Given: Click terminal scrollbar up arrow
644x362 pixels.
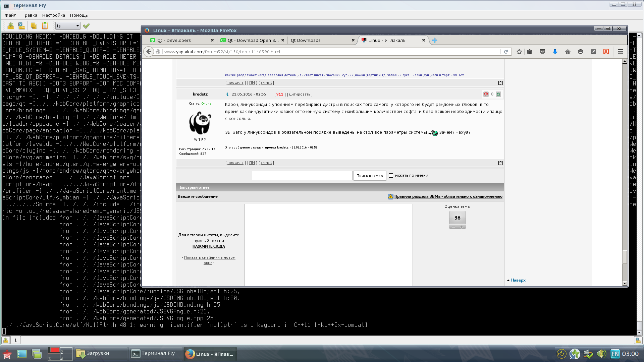Looking at the screenshot, I should pyautogui.click(x=639, y=35).
